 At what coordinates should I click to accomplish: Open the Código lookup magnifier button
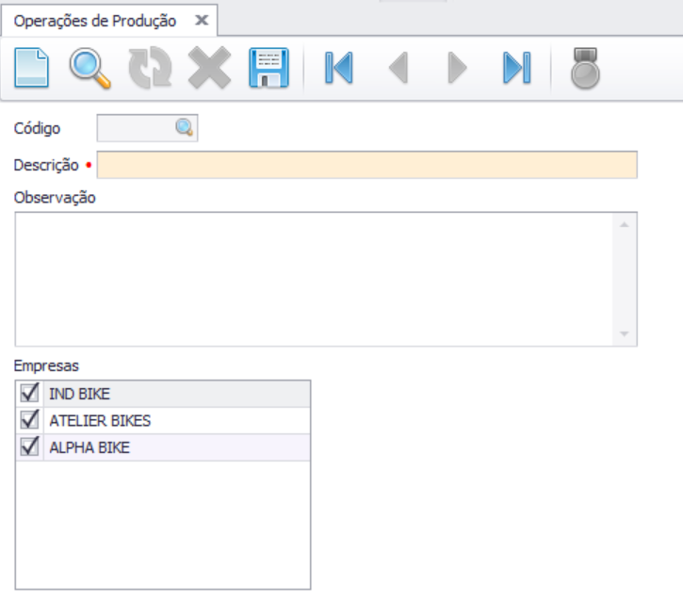[185, 128]
